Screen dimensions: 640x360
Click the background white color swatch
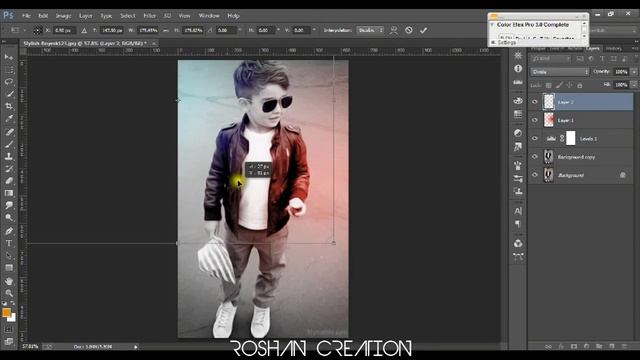click(x=13, y=318)
